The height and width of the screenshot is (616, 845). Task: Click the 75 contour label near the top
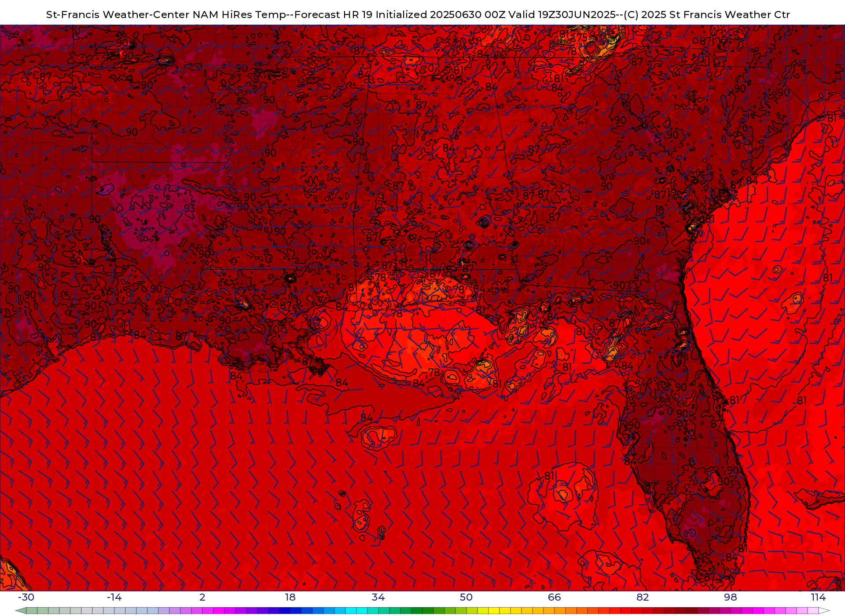click(x=582, y=37)
